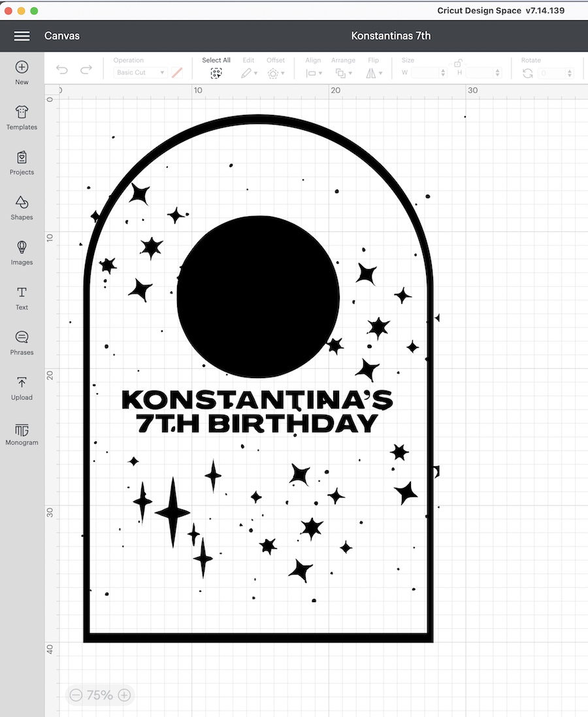Expand the Align dropdown arrow

click(320, 73)
